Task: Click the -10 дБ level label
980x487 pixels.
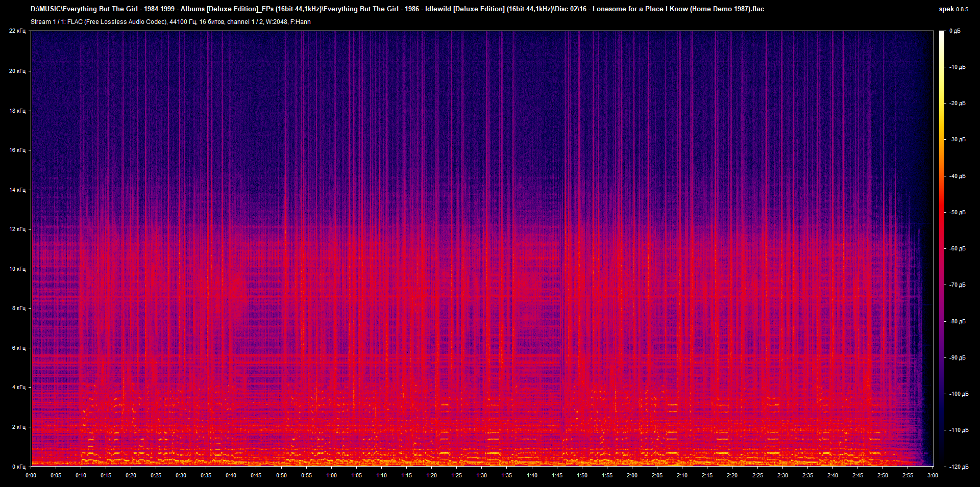Action: tap(957, 67)
